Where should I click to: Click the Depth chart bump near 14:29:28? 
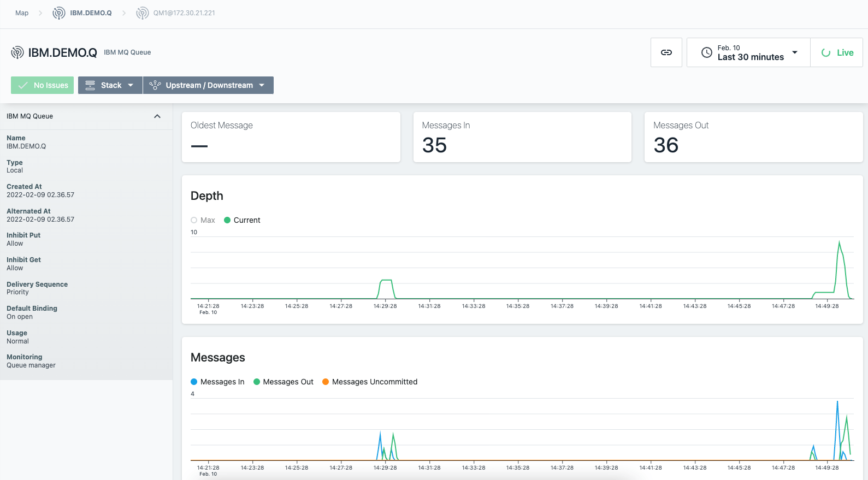tap(386, 280)
